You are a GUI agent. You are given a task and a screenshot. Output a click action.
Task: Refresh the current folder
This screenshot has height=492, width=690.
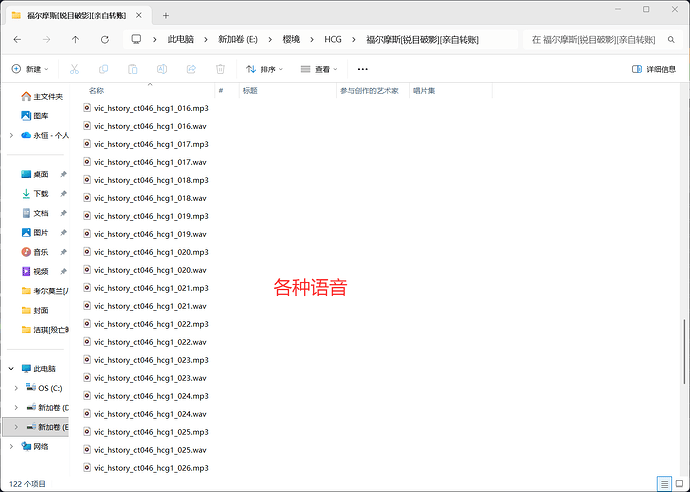click(104, 40)
